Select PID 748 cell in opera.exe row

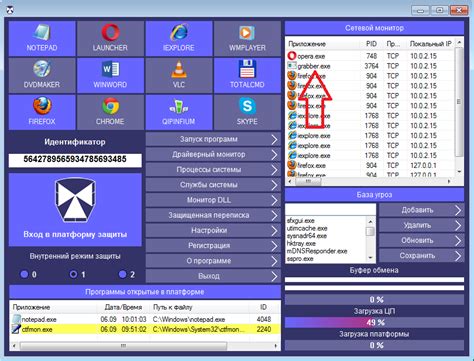click(371, 56)
